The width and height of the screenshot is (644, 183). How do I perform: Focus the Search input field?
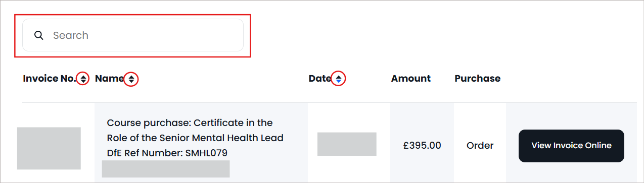133,35
